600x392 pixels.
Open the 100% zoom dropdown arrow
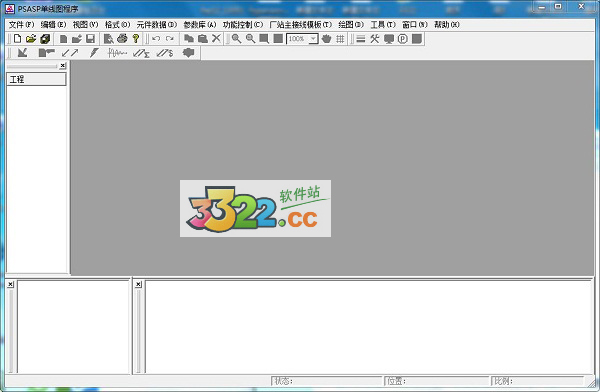(313, 39)
